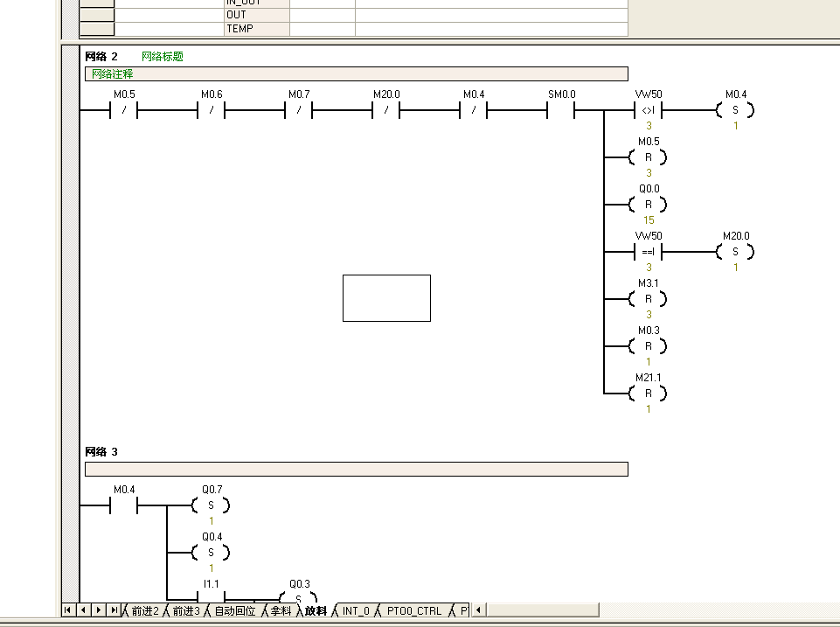The width and height of the screenshot is (840, 627).
Task: Select the VW50 not-equal integer compare contact
Action: pos(649,110)
